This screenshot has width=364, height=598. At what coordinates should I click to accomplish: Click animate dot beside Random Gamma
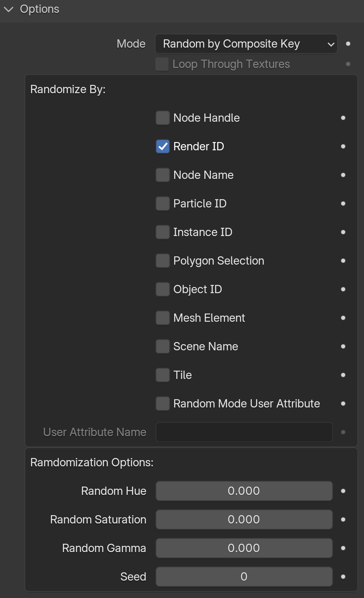[x=343, y=548]
